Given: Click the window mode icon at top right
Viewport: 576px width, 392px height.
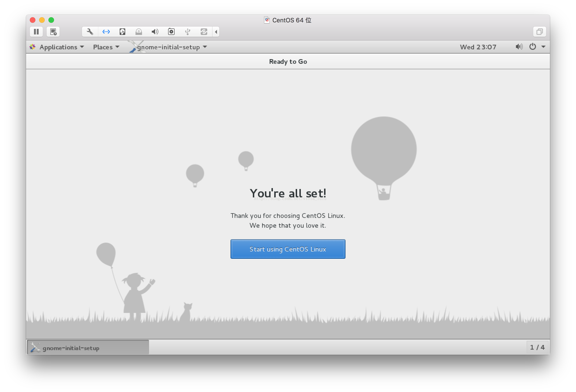Looking at the screenshot, I should coord(539,32).
